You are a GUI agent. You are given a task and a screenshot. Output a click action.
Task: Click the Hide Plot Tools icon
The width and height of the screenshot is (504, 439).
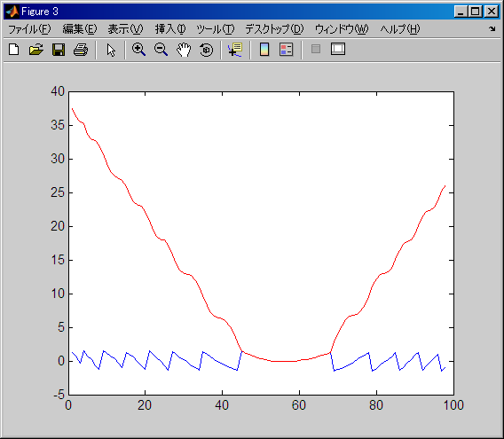(x=316, y=49)
